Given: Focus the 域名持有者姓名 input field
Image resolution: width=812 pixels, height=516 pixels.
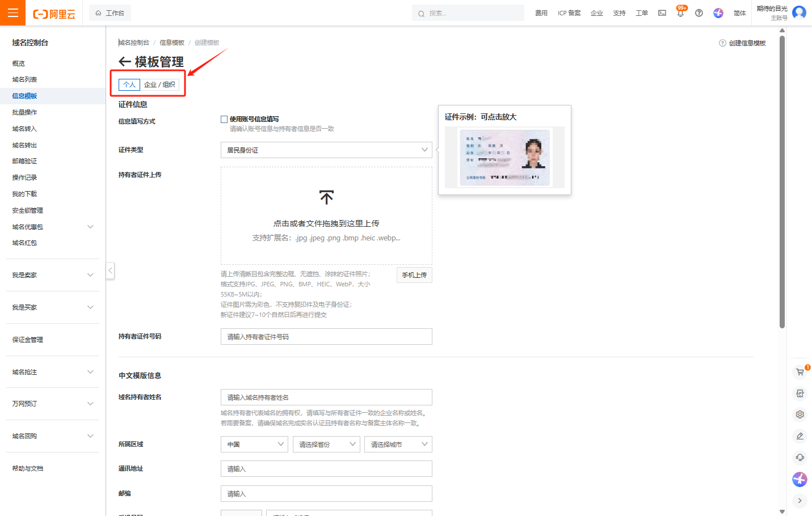Looking at the screenshot, I should [x=326, y=397].
